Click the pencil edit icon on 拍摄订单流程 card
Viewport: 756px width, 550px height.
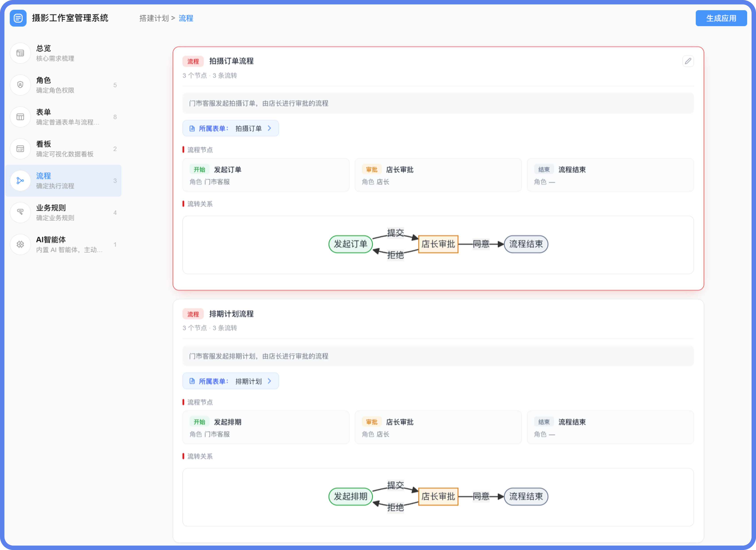pyautogui.click(x=688, y=61)
